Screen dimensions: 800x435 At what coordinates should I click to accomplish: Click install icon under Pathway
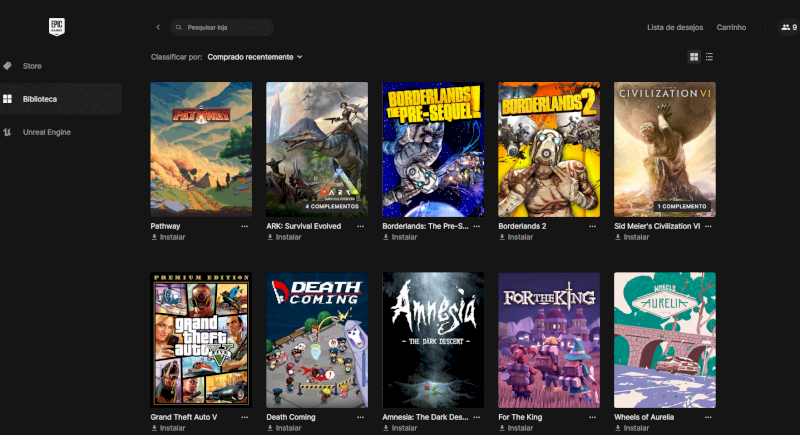(x=155, y=237)
